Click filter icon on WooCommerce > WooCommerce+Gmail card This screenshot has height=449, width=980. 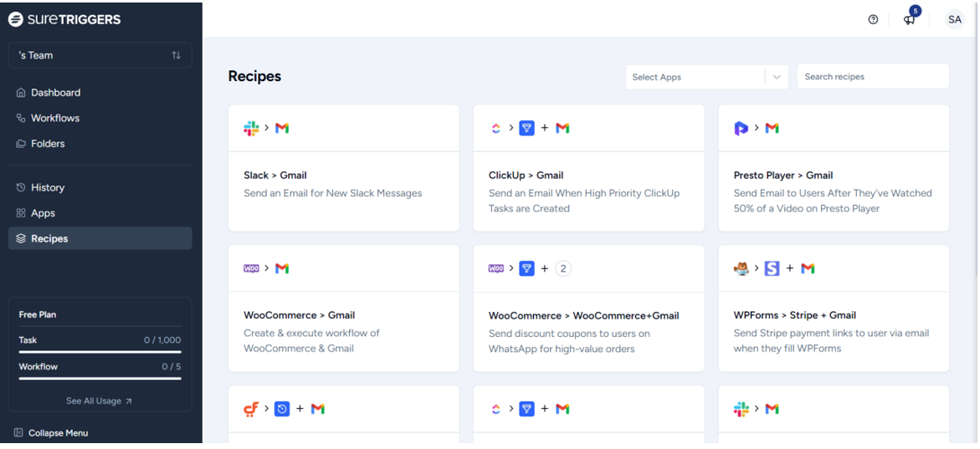point(527,268)
